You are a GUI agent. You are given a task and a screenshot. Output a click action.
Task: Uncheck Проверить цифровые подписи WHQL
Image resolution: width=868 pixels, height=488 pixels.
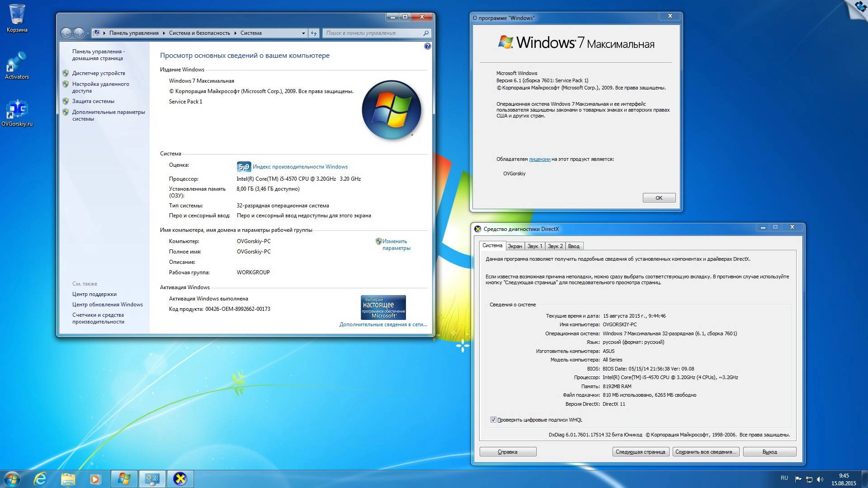click(x=493, y=420)
